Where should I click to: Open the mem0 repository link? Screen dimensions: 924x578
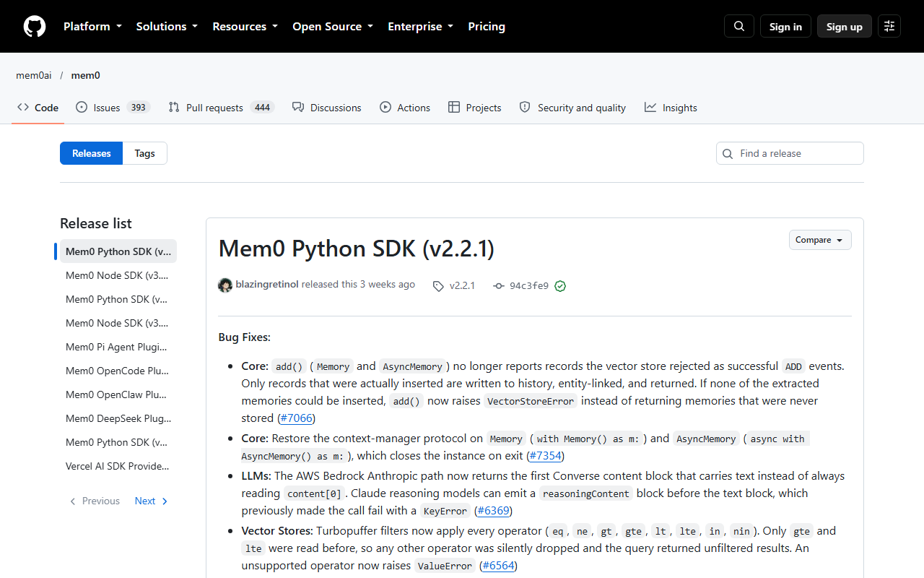tap(86, 75)
